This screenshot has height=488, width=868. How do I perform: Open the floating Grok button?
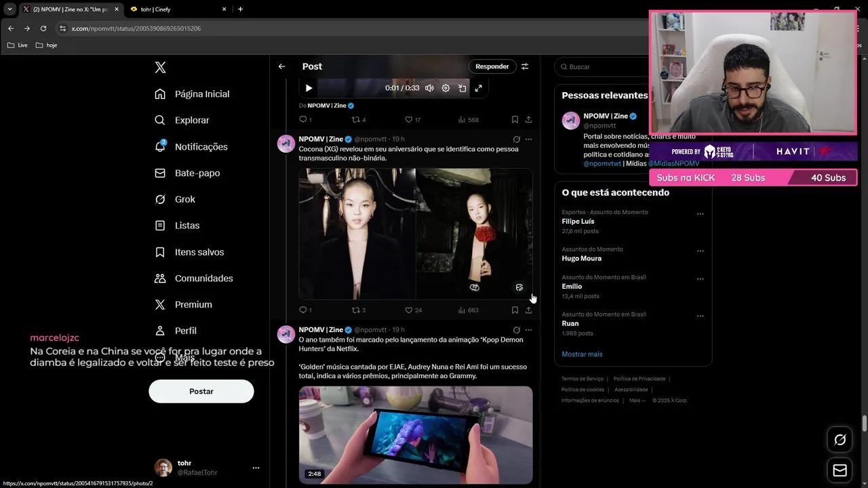(x=840, y=440)
